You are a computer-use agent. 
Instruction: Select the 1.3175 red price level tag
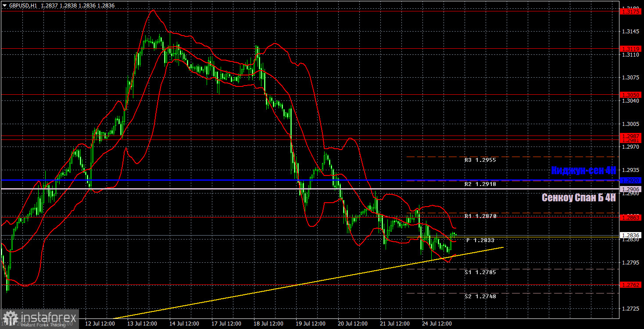coord(630,12)
